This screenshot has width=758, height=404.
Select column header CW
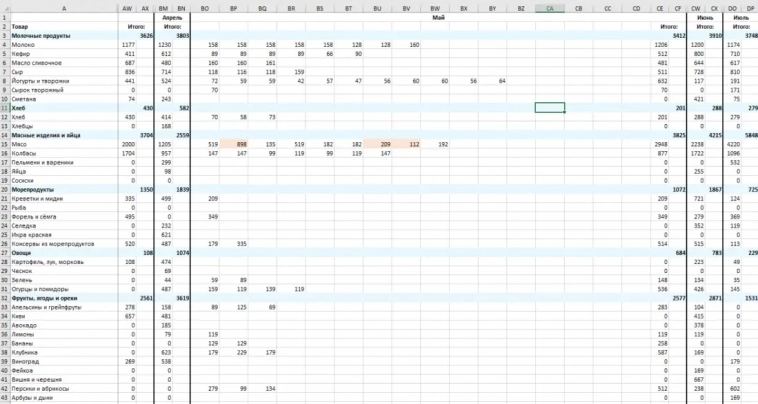(696, 9)
